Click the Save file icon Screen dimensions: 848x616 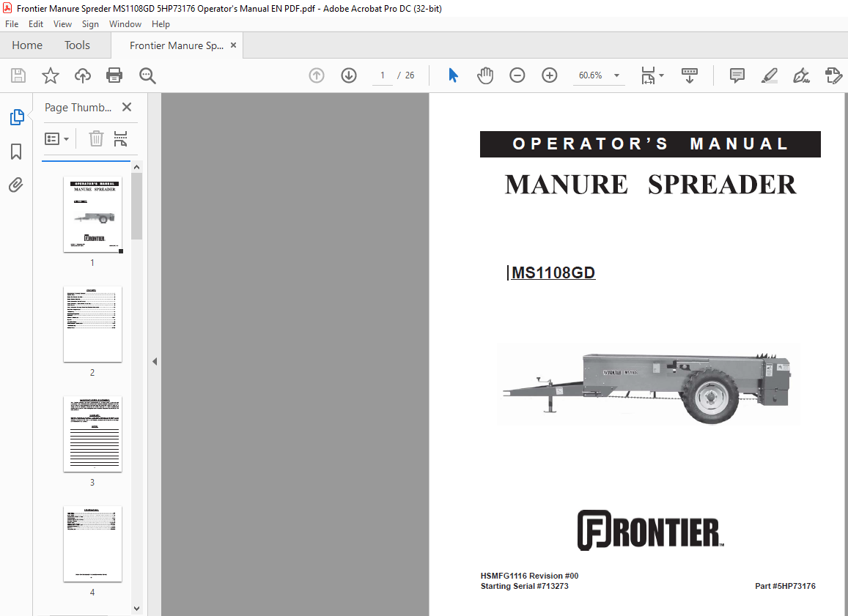18,75
